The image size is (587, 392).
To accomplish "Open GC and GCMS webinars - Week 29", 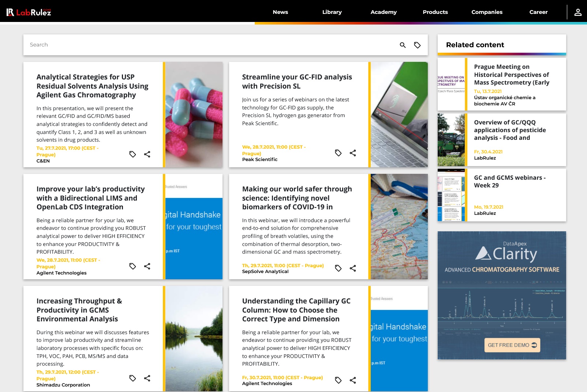I will coord(510,182).
